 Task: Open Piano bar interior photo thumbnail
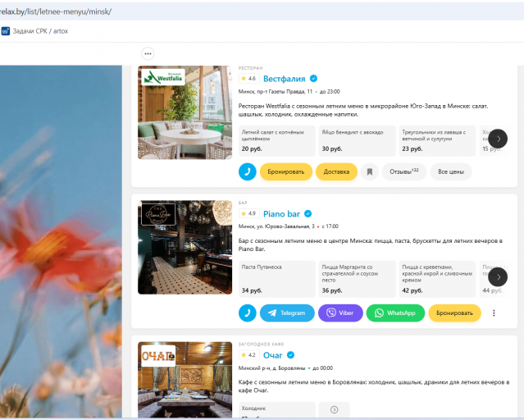(x=185, y=247)
